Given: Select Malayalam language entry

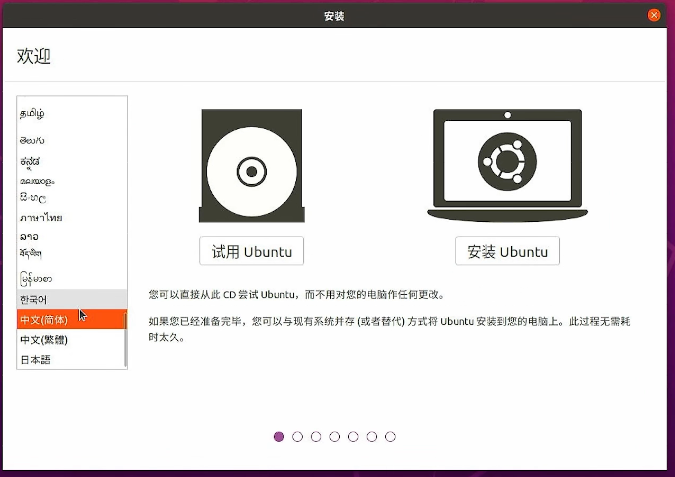Looking at the screenshot, I should click(x=71, y=181).
